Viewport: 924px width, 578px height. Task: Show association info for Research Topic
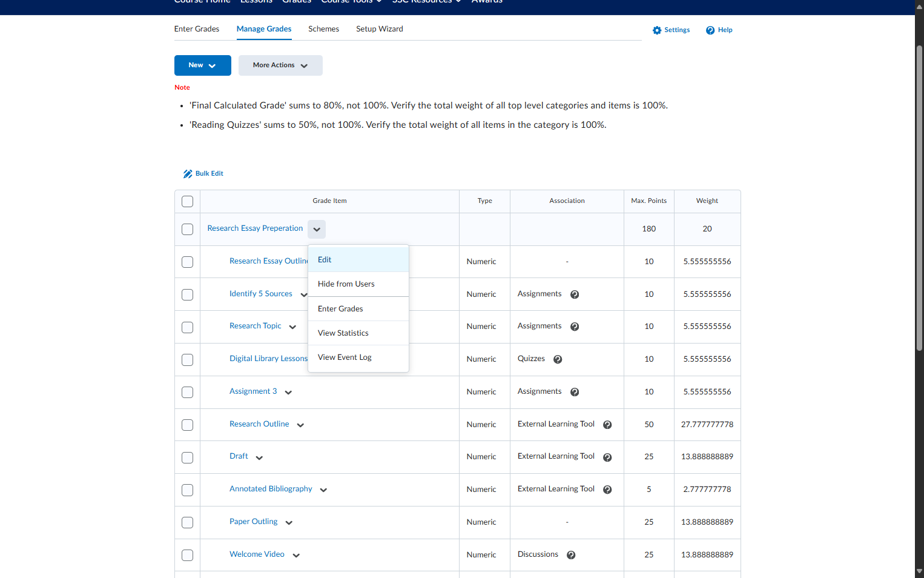pos(575,327)
